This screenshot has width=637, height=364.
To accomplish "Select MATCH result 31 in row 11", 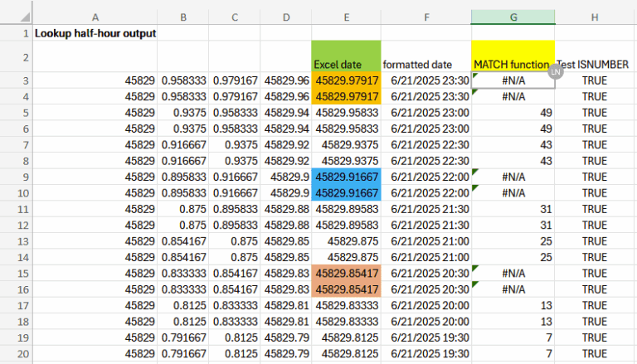I will 513,209.
